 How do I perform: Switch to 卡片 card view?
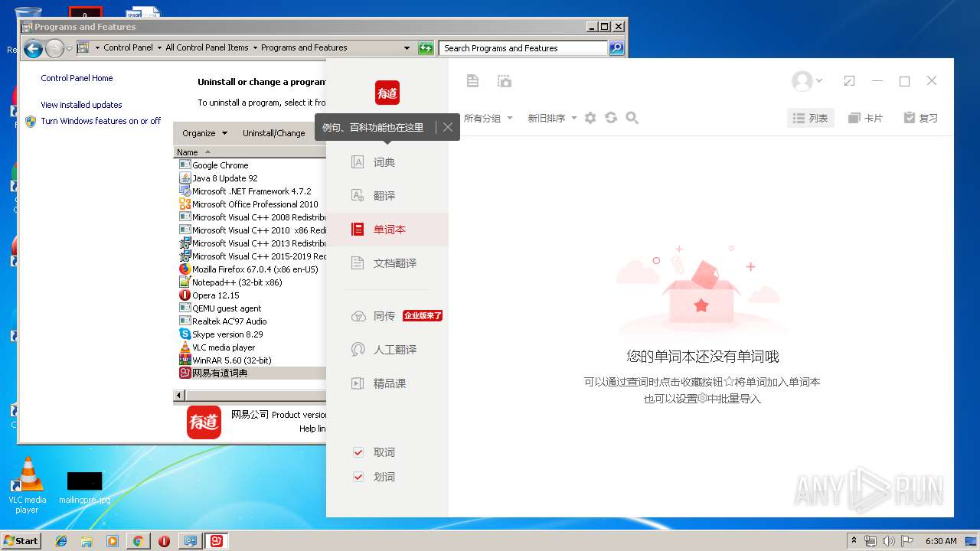pos(866,118)
